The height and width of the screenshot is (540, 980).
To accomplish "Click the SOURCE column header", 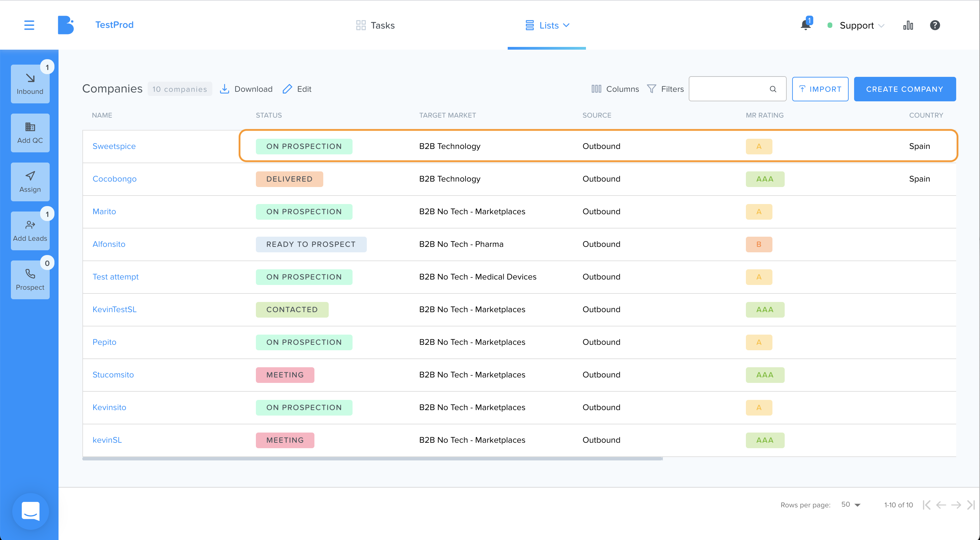I will coord(597,115).
